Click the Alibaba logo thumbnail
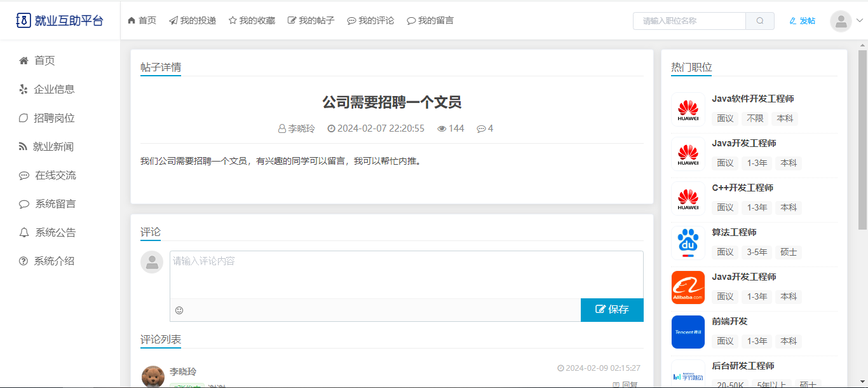The height and width of the screenshot is (388, 868). pyautogui.click(x=688, y=288)
